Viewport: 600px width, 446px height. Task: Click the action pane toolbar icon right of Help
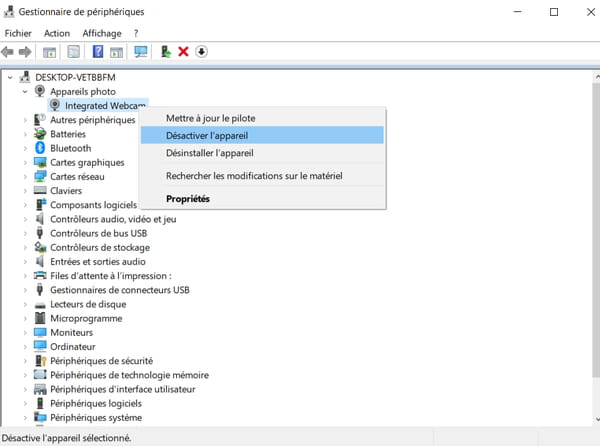[116, 52]
